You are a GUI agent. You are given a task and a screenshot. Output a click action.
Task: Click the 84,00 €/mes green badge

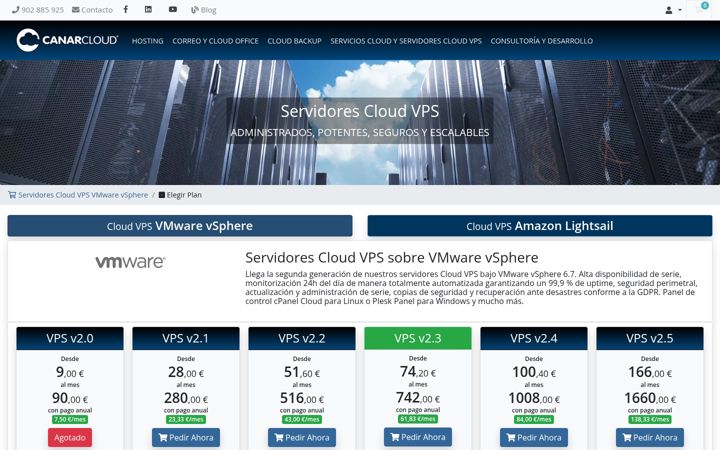534,419
